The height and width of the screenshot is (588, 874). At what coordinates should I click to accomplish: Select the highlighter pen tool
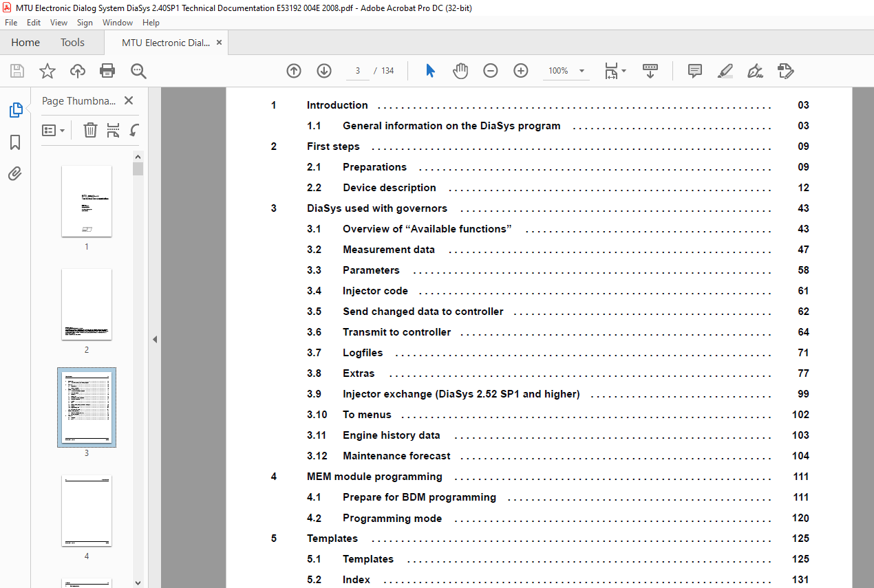point(725,71)
